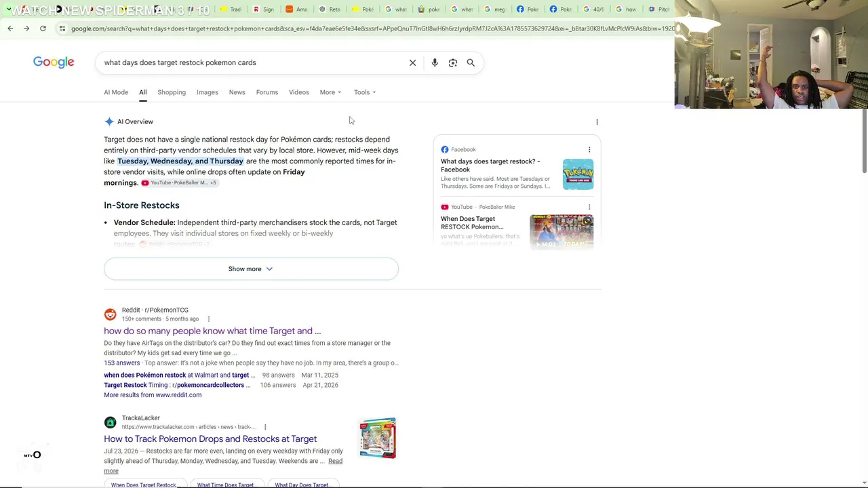868x488 pixels.
Task: Click the "Apr 21, 2026" date
Action: pyautogui.click(x=321, y=385)
